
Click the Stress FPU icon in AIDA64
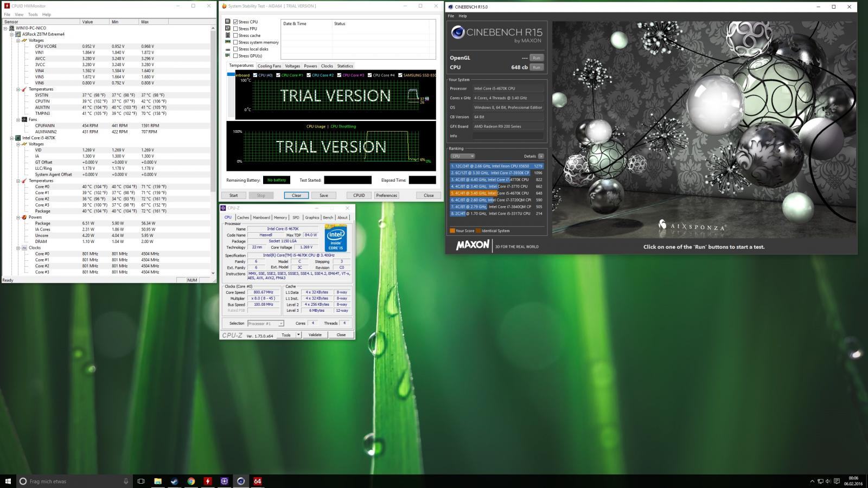click(228, 29)
